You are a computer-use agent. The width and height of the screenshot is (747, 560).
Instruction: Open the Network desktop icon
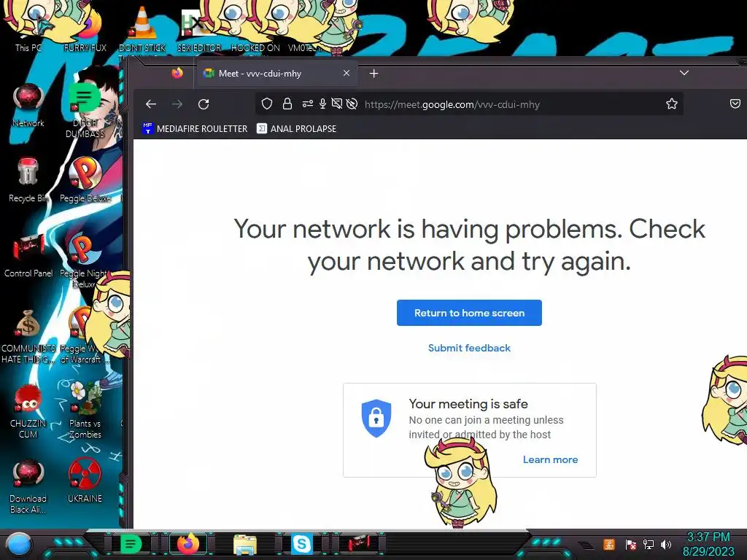pos(28,106)
